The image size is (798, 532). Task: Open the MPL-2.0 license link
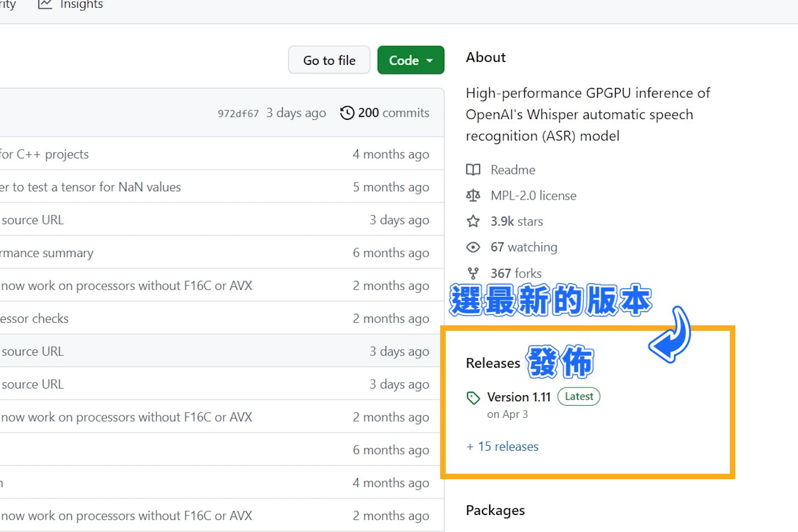coord(533,196)
